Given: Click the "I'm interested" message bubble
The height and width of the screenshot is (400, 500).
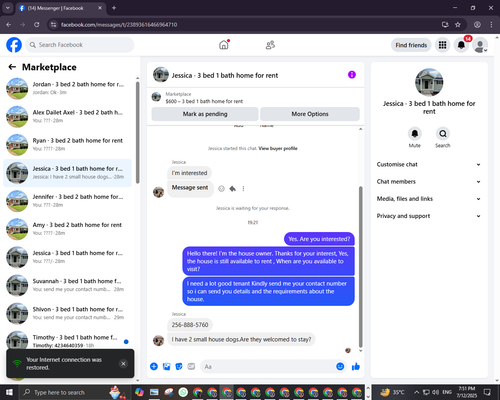Looking at the screenshot, I should (189, 173).
